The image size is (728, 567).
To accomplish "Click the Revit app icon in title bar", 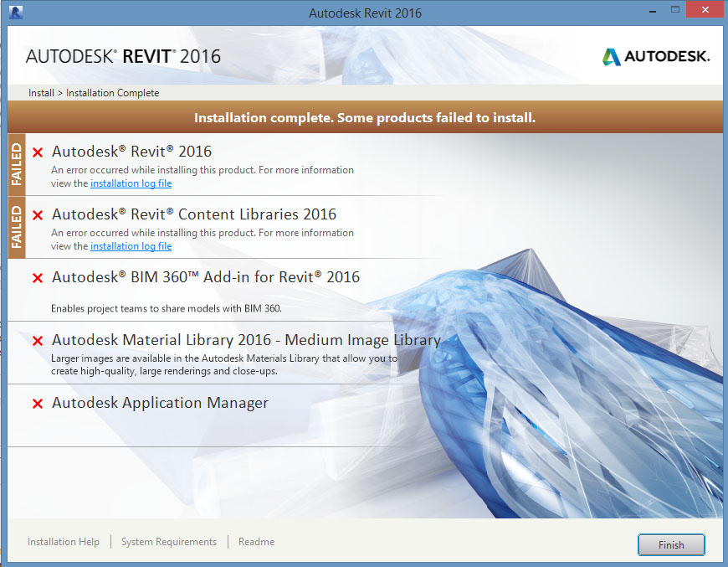I will 15,13.
